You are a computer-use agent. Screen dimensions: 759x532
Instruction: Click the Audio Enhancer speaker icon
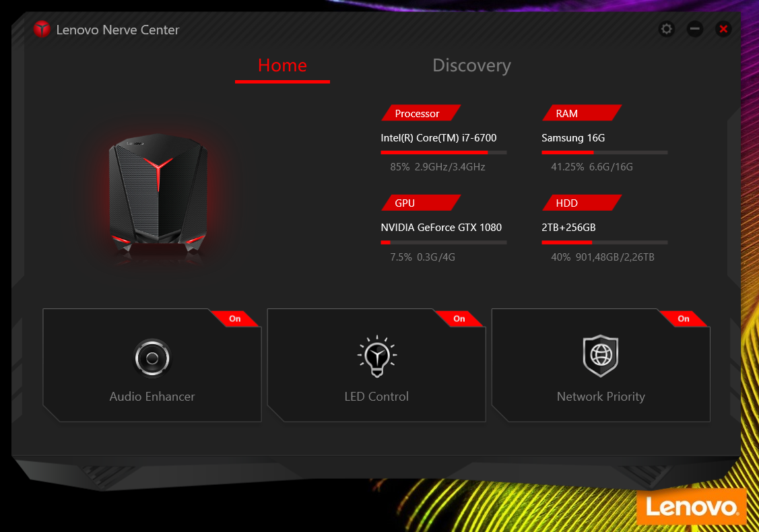[152, 358]
